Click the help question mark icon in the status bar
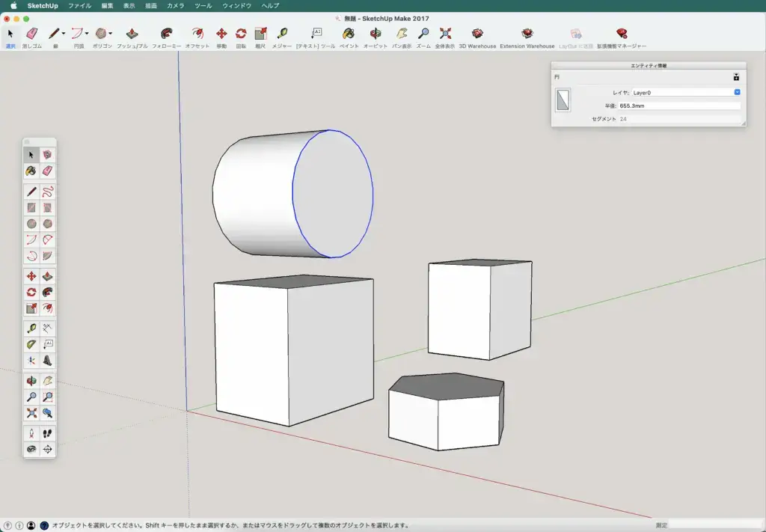The width and height of the screenshot is (766, 532). pyautogui.click(x=44, y=526)
